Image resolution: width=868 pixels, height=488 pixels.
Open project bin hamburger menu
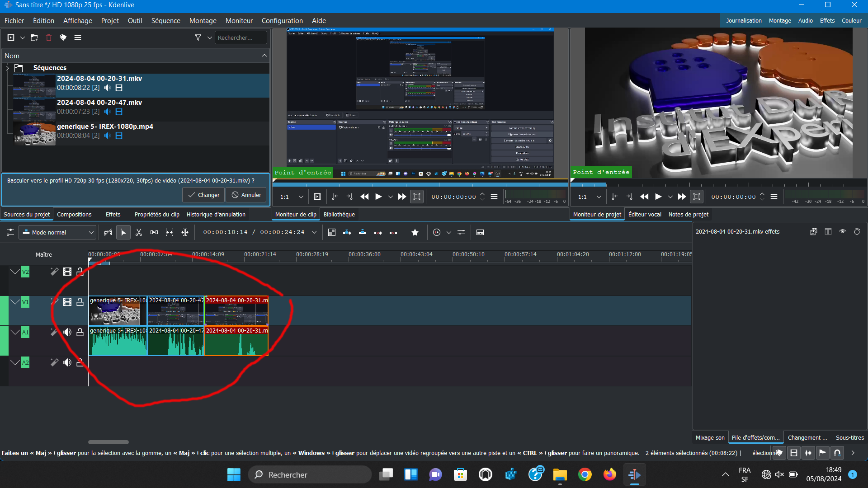[78, 38]
